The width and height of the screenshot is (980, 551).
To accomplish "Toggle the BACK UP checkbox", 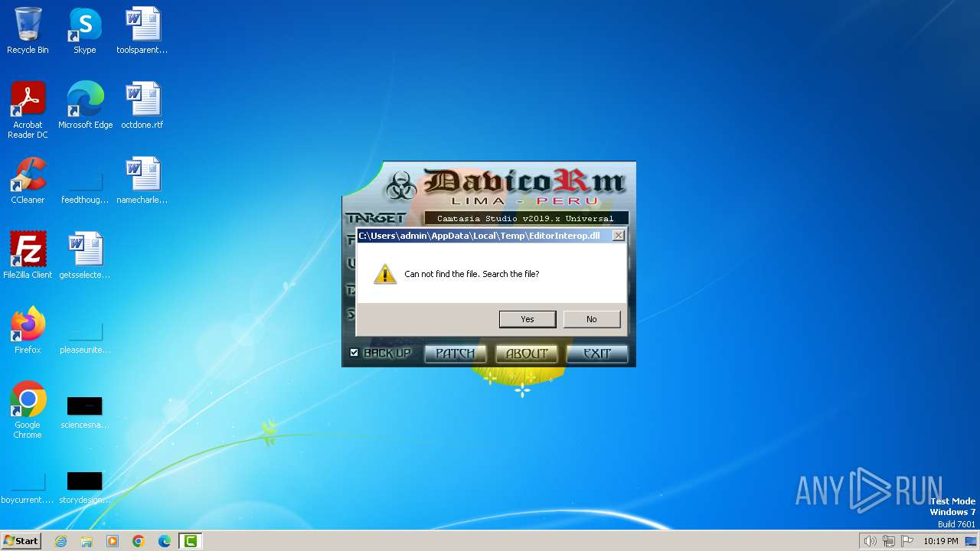I will 354,353.
